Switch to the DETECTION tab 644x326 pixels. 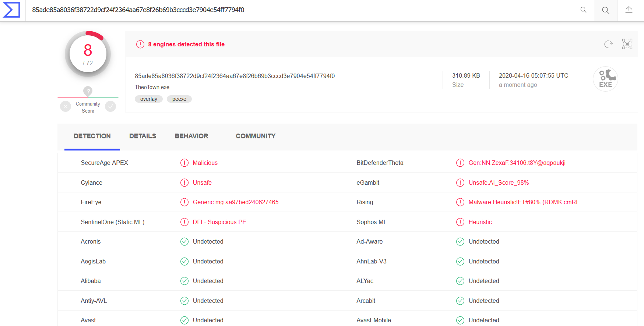point(92,136)
